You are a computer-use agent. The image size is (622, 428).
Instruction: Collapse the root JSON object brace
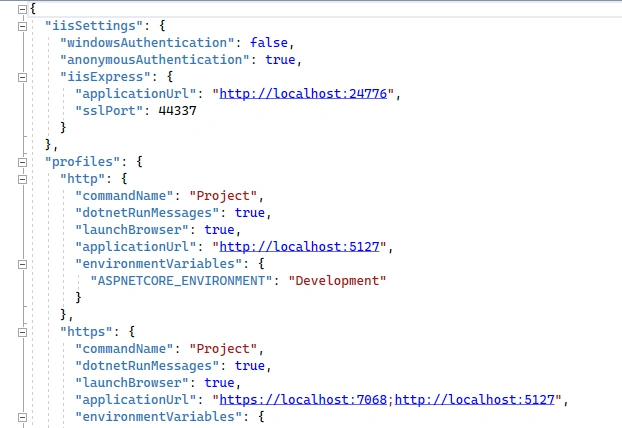point(23,9)
